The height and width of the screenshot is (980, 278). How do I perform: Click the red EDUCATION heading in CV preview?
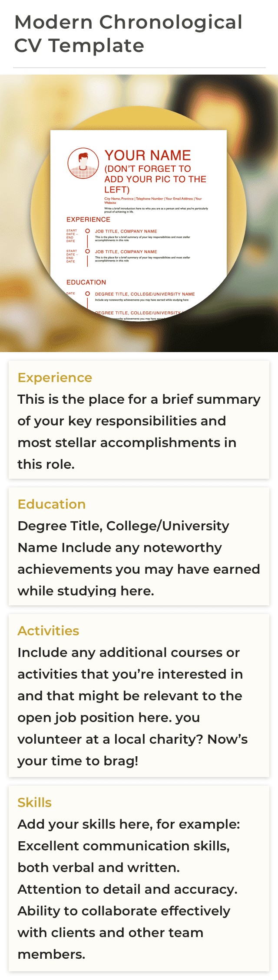pos(86,282)
